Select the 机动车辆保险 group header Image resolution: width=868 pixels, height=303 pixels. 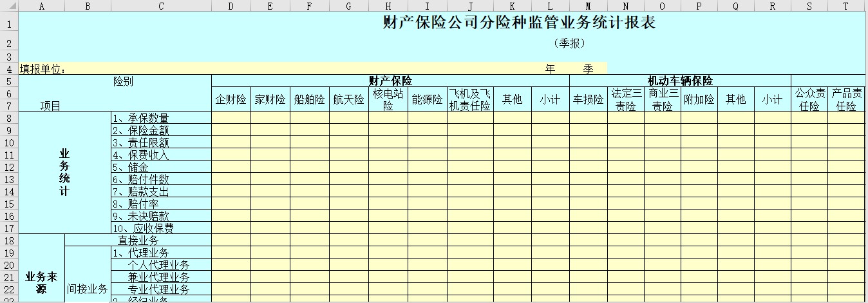pyautogui.click(x=680, y=81)
